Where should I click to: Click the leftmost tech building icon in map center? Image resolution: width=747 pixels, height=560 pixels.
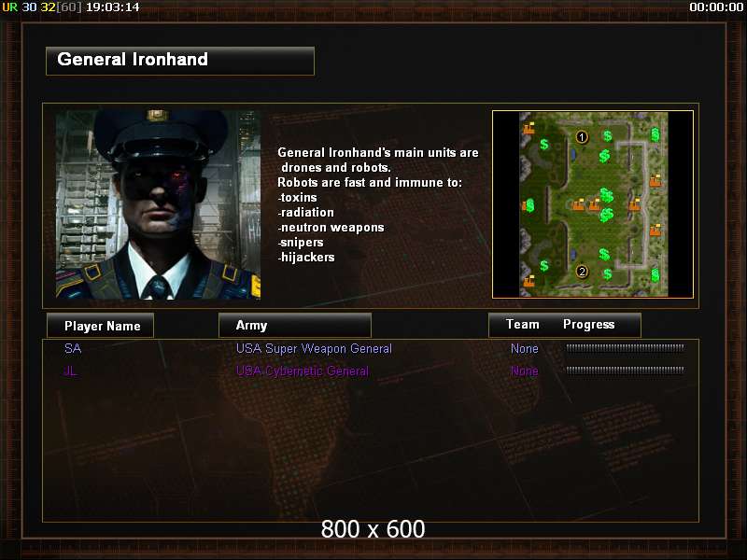click(578, 204)
